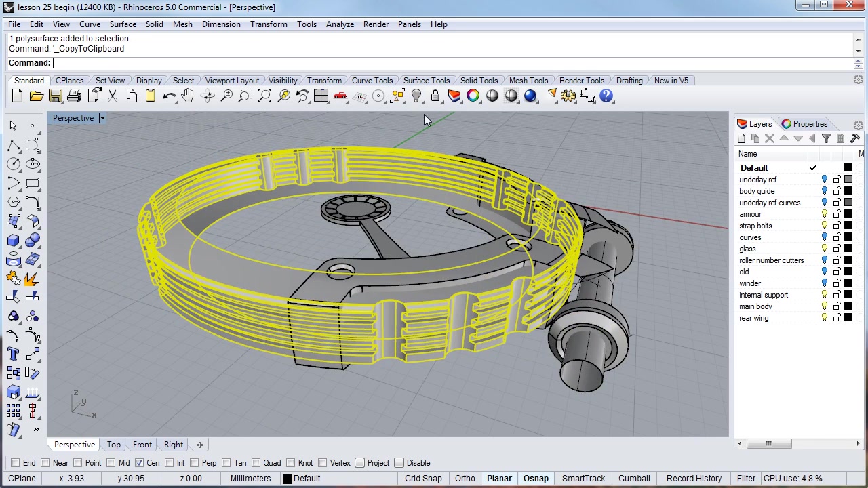868x488 pixels.
Task: Select the Pan view hand tool
Action: 188,96
